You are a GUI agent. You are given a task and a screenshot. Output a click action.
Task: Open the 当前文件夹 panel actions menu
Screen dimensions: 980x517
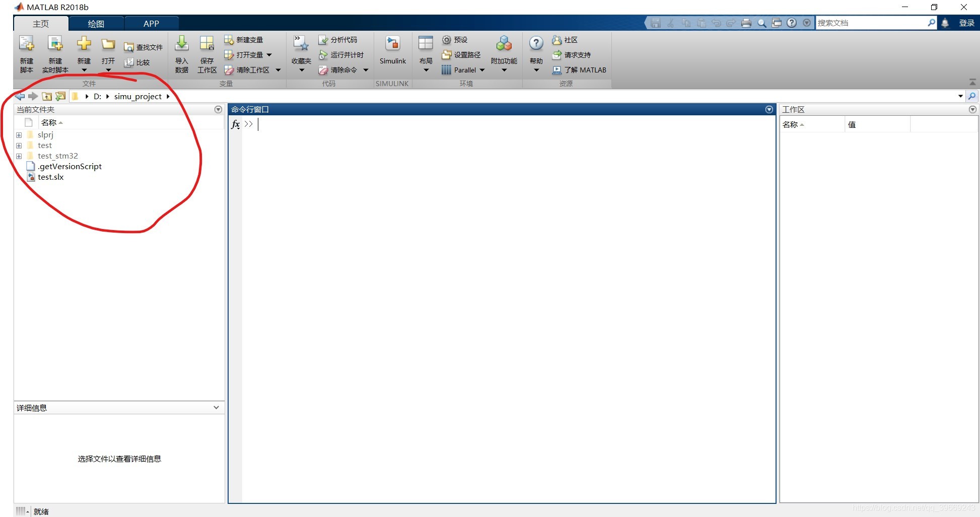coord(218,109)
